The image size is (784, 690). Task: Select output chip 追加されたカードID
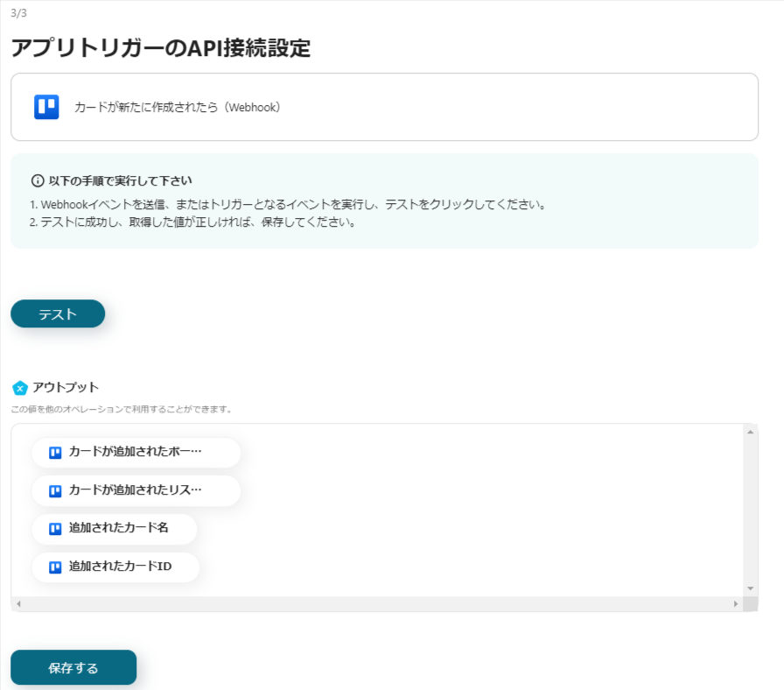click(115, 567)
